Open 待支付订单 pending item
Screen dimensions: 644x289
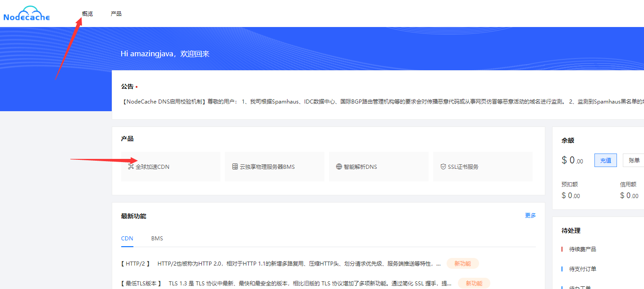583,269
